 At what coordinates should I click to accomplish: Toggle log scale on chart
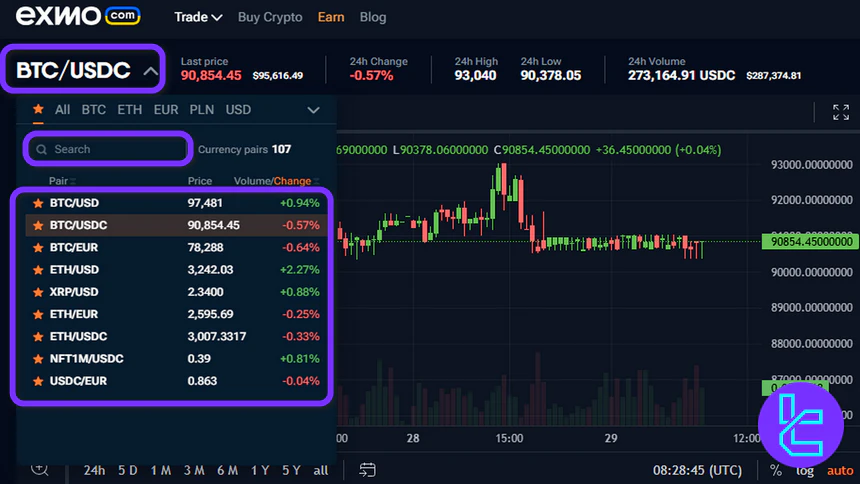pyautogui.click(x=805, y=471)
